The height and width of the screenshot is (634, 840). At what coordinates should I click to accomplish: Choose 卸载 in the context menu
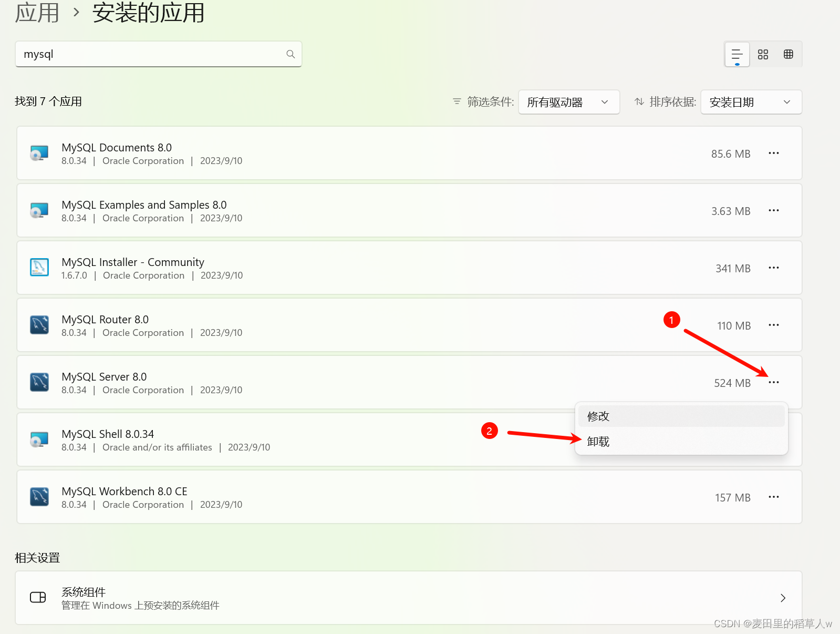681,441
